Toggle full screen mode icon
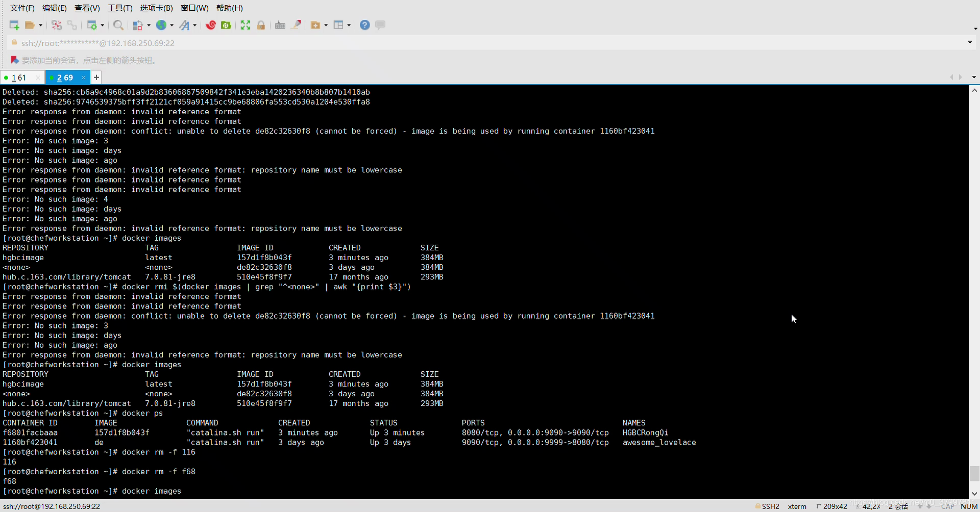 tap(246, 25)
